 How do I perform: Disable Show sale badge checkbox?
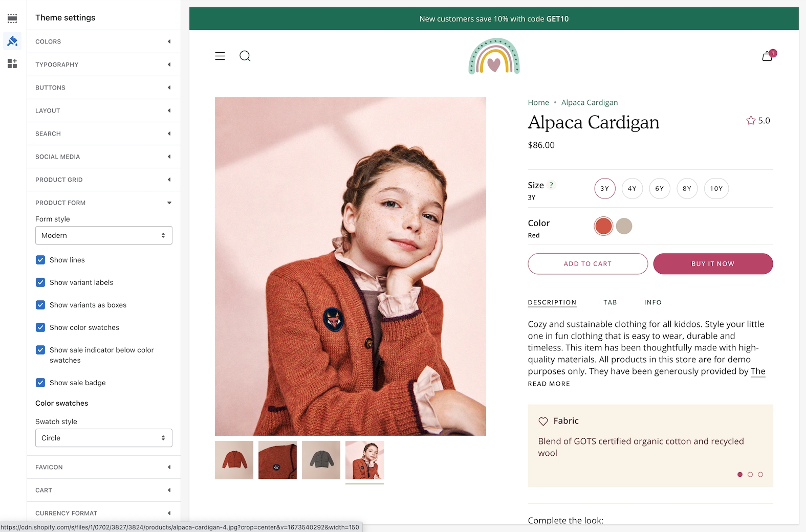pyautogui.click(x=40, y=383)
